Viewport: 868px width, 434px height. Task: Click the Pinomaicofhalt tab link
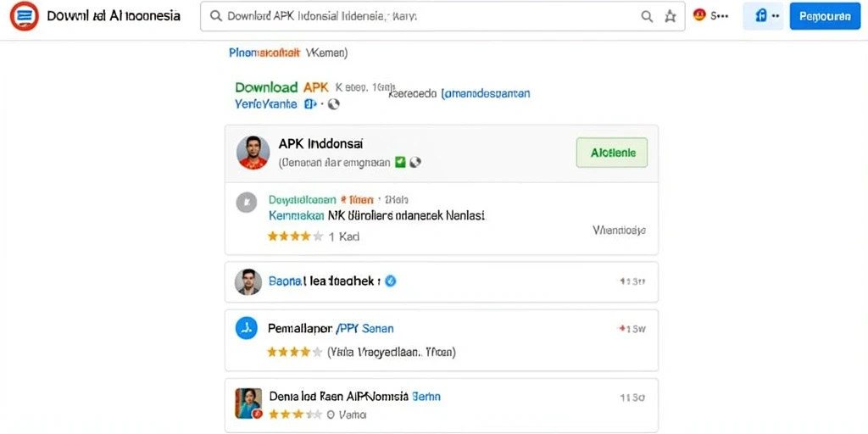(x=264, y=53)
